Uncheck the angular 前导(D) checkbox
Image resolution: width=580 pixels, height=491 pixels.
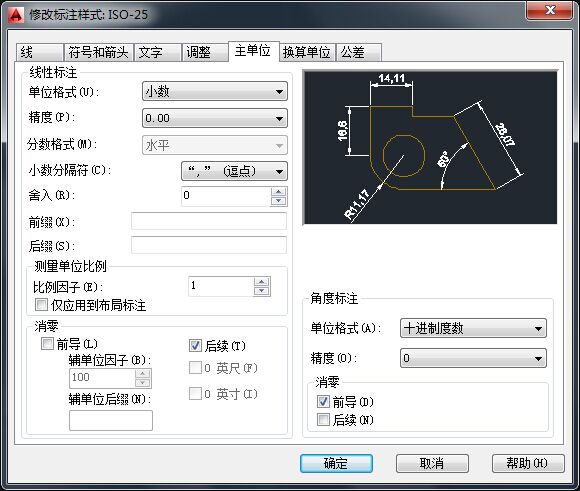(x=323, y=401)
